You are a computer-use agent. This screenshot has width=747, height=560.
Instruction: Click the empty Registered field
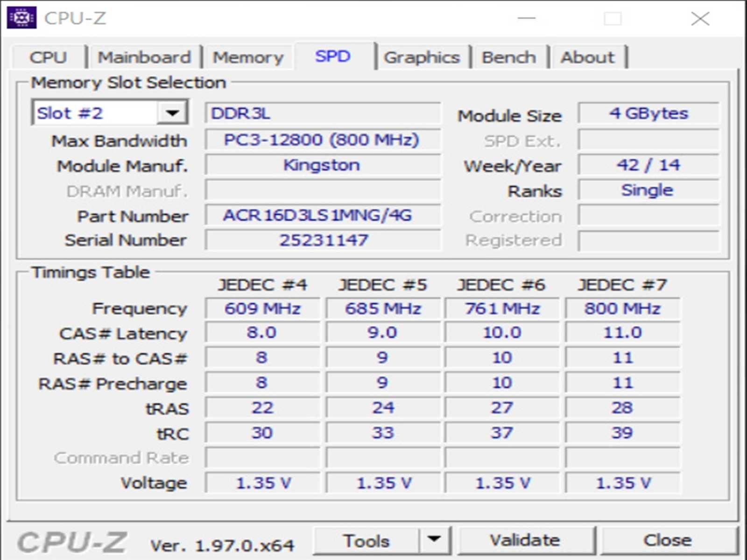(648, 240)
